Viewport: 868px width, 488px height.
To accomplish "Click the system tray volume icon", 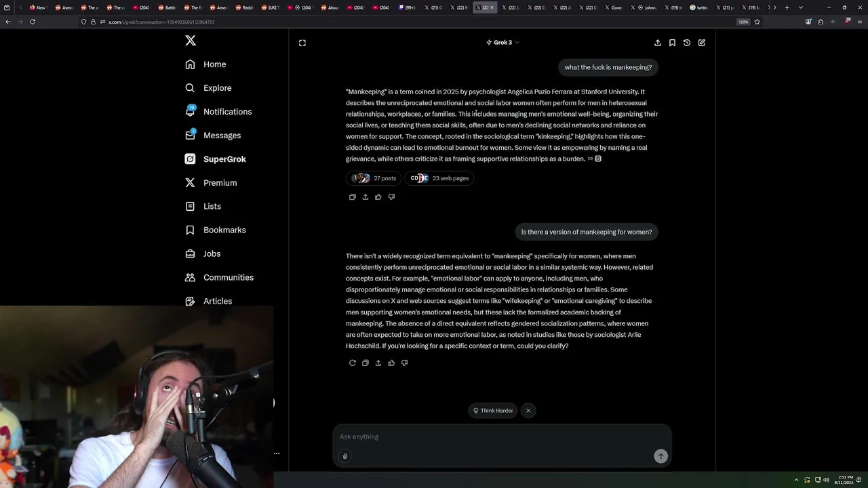I will pos(826,480).
